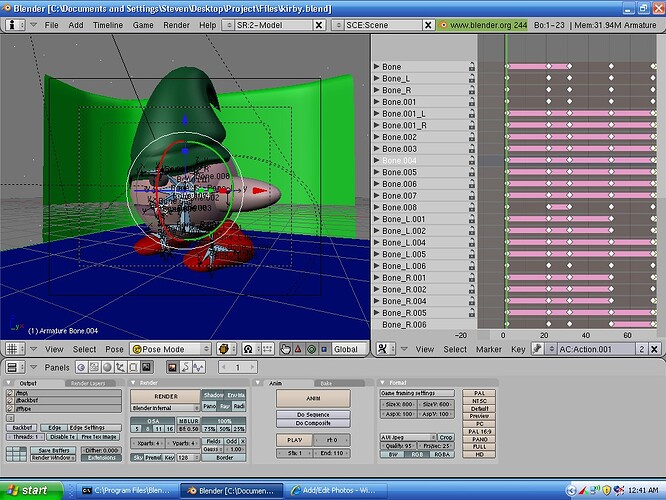This screenshot has width=666, height=500.
Task: Click the Dither: 0.000 slider field
Action: (102, 450)
